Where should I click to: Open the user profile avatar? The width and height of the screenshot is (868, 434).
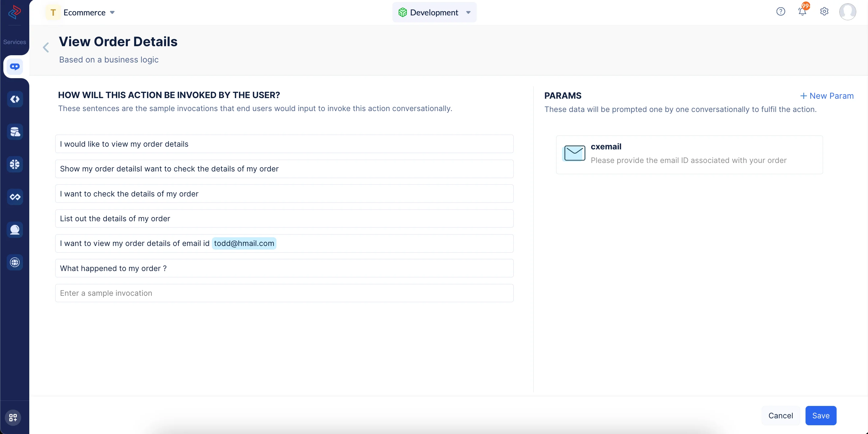tap(847, 12)
